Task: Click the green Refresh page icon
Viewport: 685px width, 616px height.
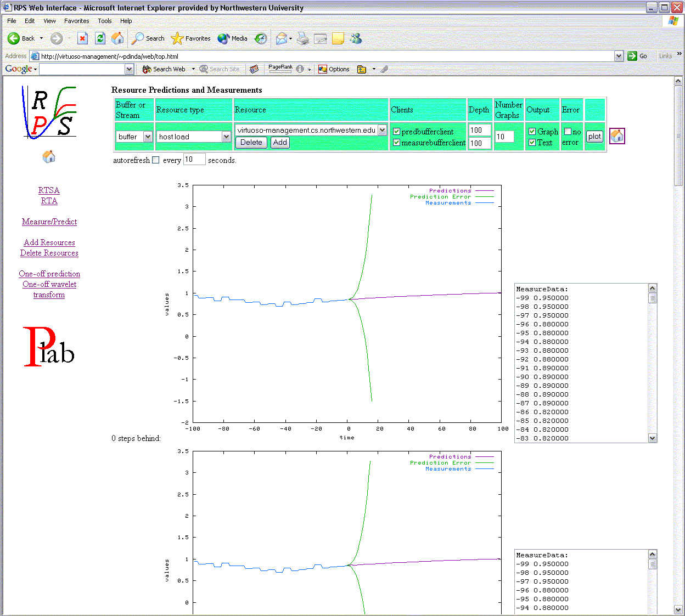Action: pos(100,38)
